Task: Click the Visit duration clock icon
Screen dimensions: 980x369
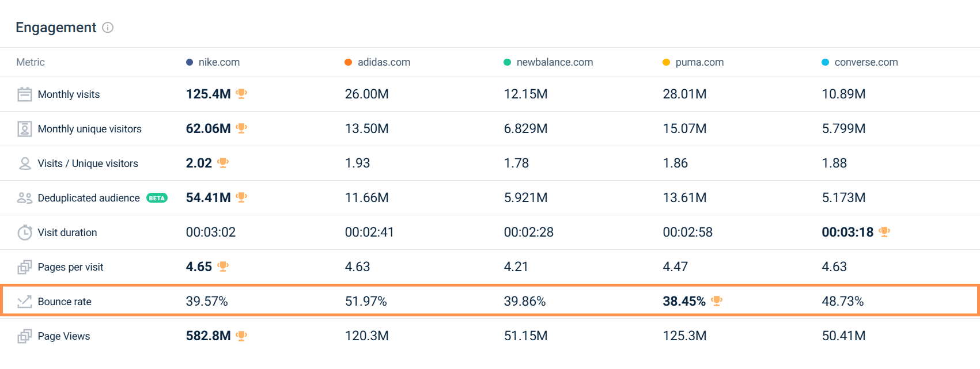Action: (x=25, y=233)
